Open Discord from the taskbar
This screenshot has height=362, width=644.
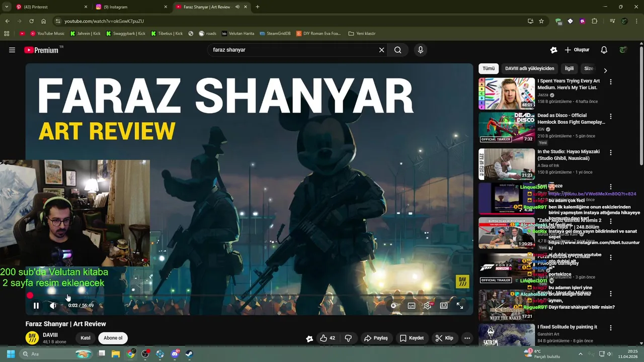[x=175, y=354]
